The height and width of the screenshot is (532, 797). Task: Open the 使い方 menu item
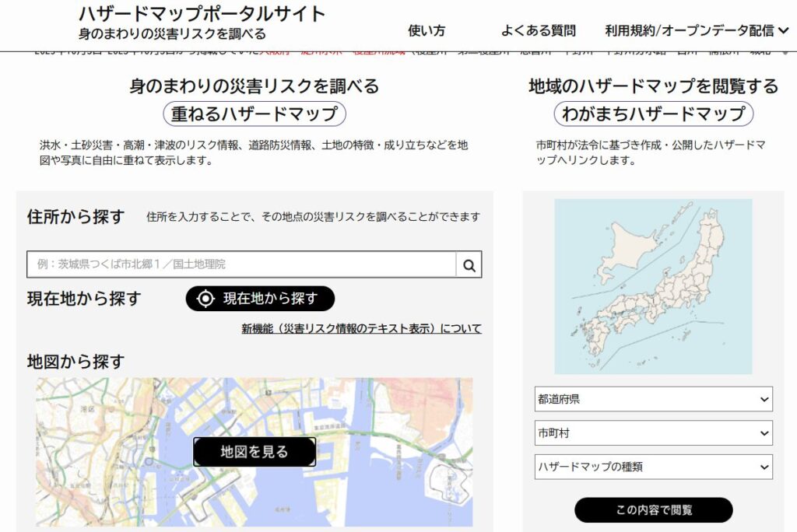[427, 30]
